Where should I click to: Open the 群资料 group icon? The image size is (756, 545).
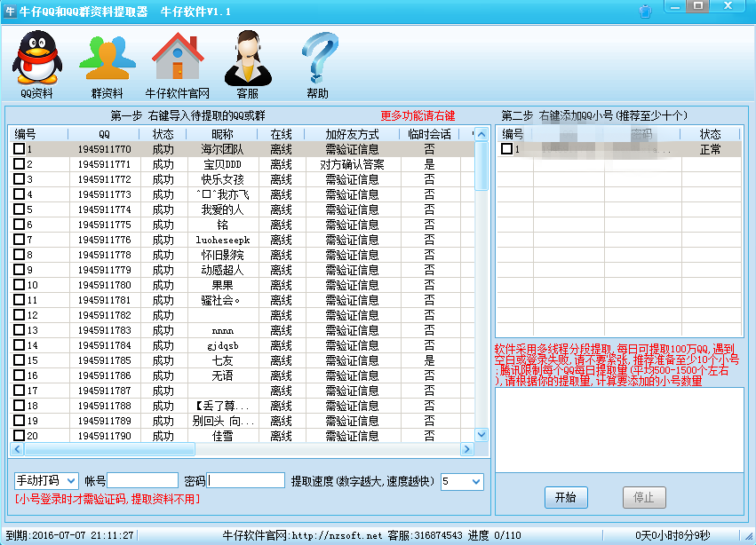[107, 64]
